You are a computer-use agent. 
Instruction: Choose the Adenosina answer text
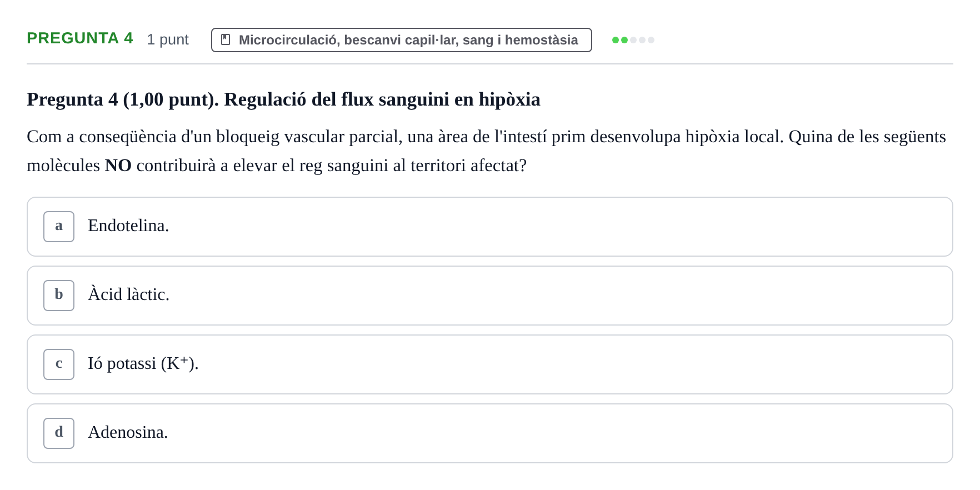tap(128, 432)
